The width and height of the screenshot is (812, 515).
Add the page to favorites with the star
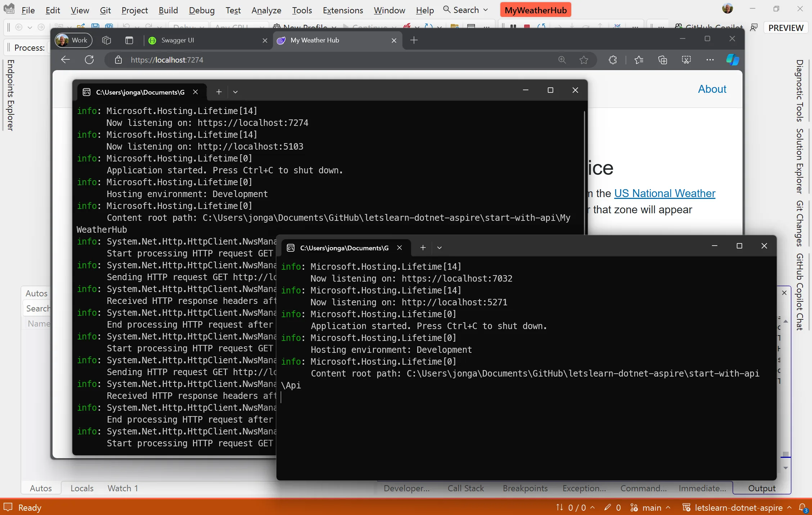(x=583, y=60)
